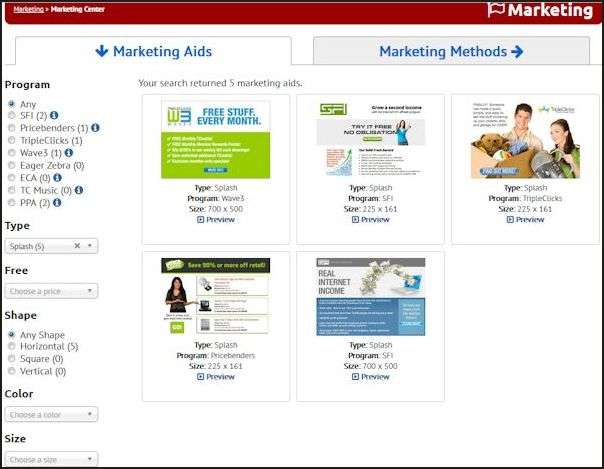Select the TripleClicks program radio button
The width and height of the screenshot is (604, 469).
pyautogui.click(x=11, y=141)
